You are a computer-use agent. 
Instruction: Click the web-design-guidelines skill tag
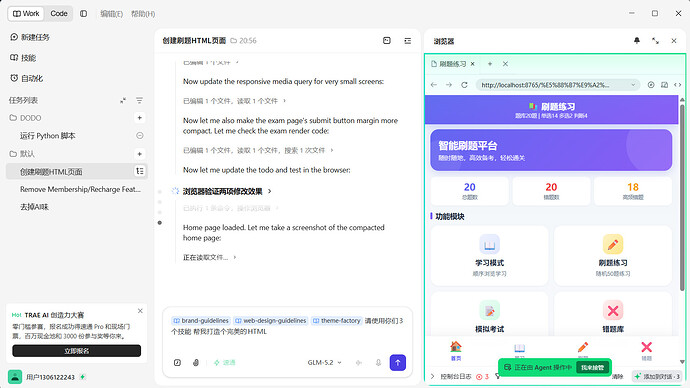pyautogui.click(x=271, y=321)
